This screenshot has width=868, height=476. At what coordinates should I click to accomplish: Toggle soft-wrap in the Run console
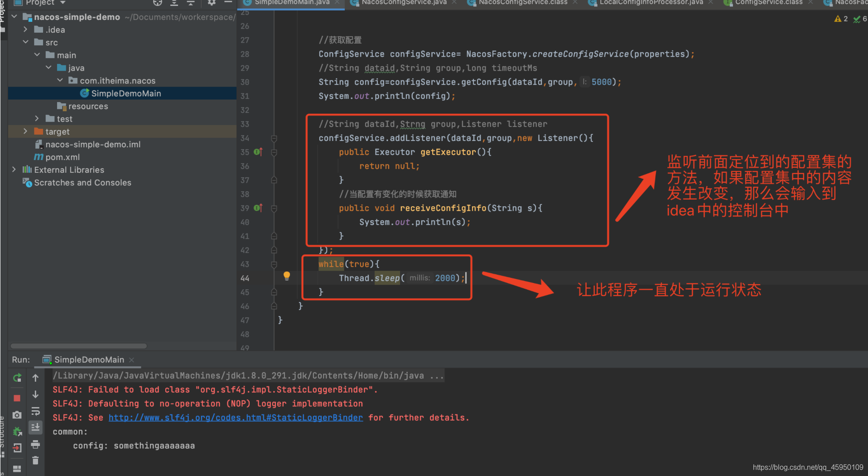coord(35,411)
